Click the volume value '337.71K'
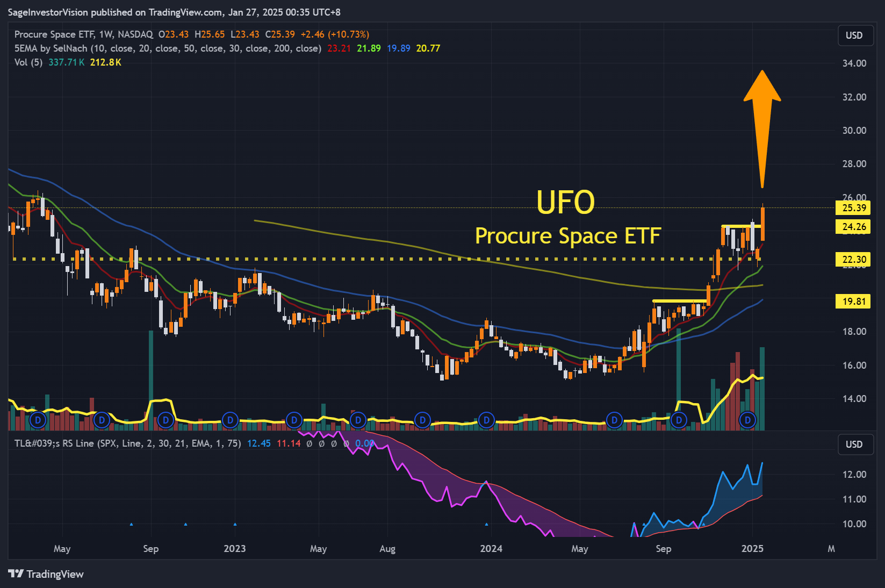The image size is (885, 588). [67, 62]
